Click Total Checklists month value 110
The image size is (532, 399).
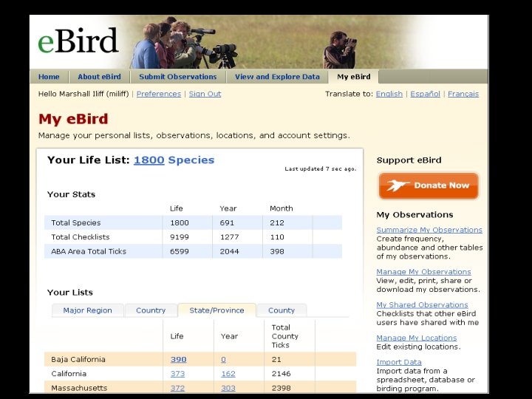pyautogui.click(x=277, y=237)
